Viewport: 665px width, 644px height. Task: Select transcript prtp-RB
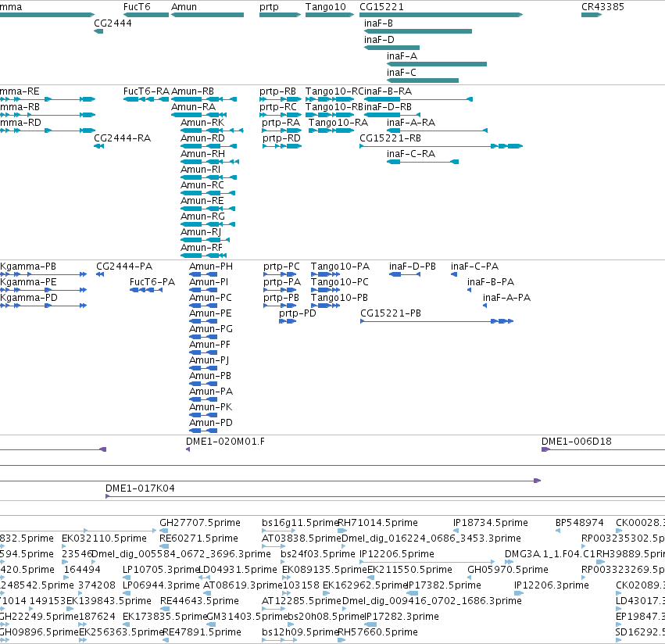(x=281, y=99)
